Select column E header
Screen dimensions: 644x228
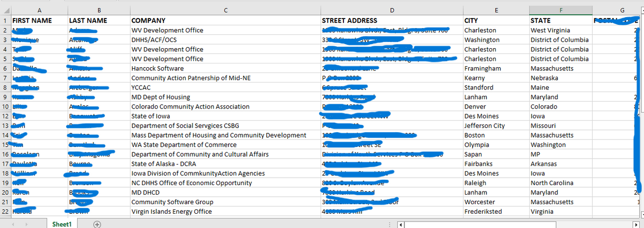[x=496, y=10]
